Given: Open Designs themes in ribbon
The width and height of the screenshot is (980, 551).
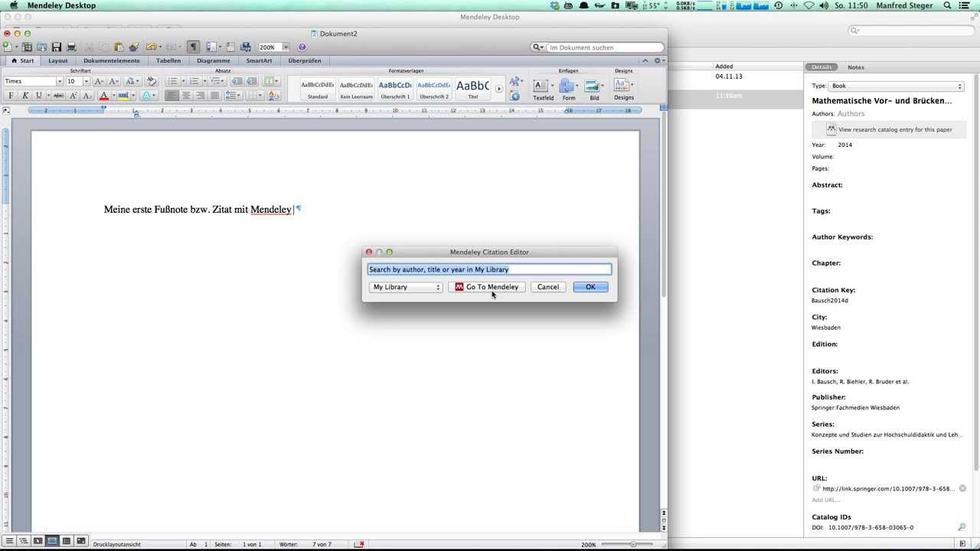Looking at the screenshot, I should pyautogui.click(x=623, y=89).
